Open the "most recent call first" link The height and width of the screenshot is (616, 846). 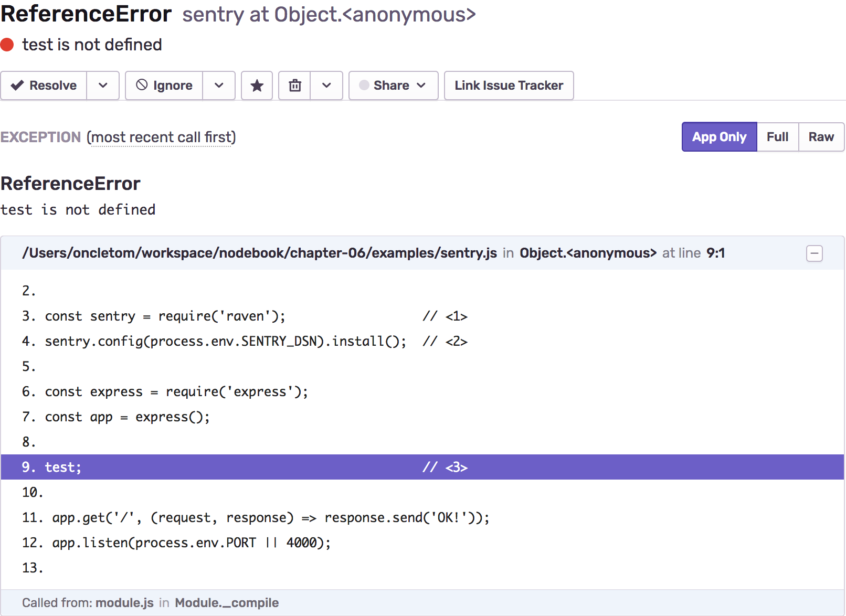tap(162, 137)
